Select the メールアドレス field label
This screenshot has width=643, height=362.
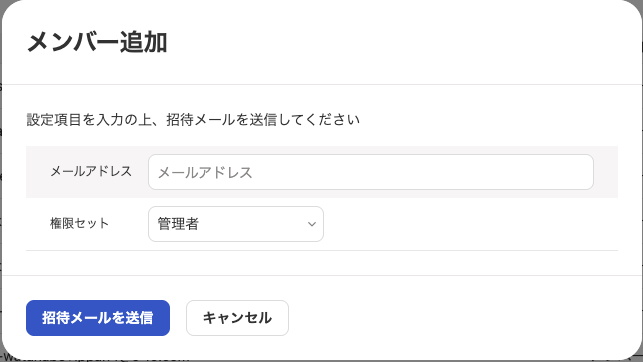click(x=91, y=171)
